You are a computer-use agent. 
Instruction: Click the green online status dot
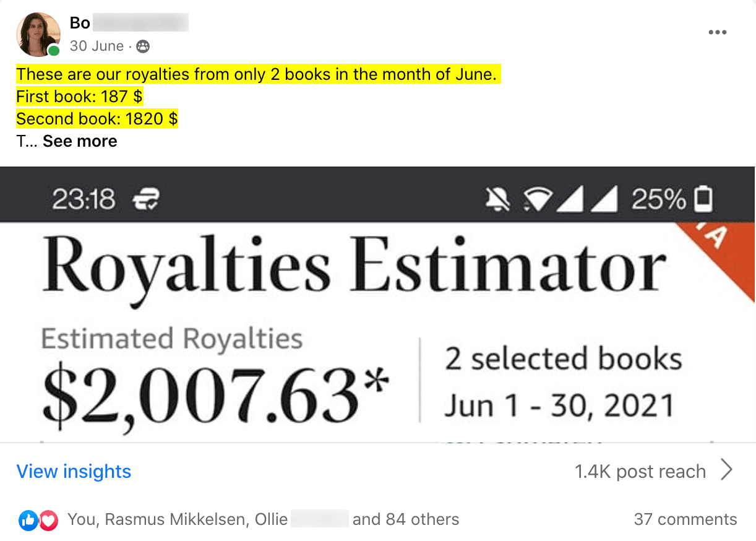coord(54,51)
